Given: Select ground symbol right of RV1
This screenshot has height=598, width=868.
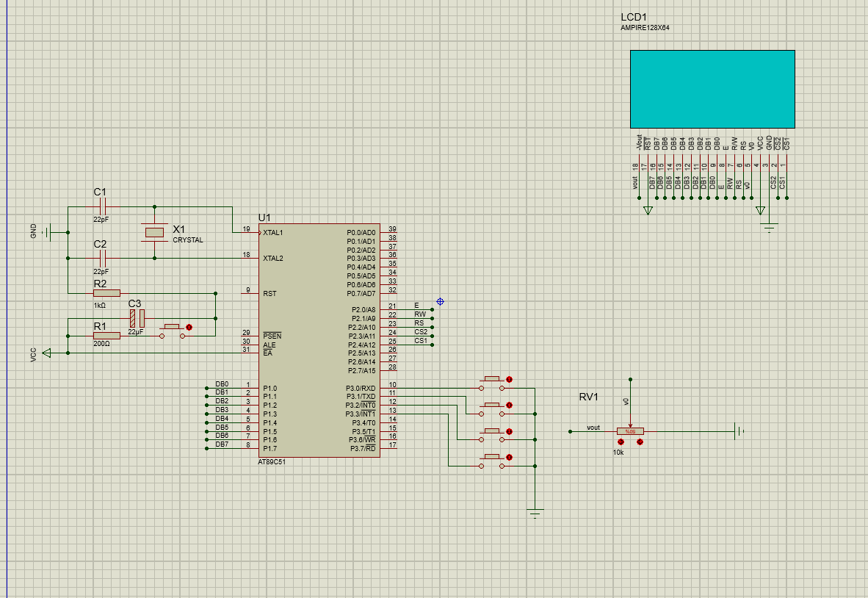Looking at the screenshot, I should pos(739,431).
